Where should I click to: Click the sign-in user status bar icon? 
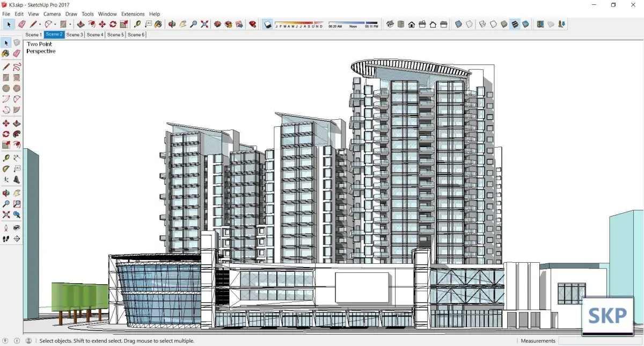pos(28,341)
